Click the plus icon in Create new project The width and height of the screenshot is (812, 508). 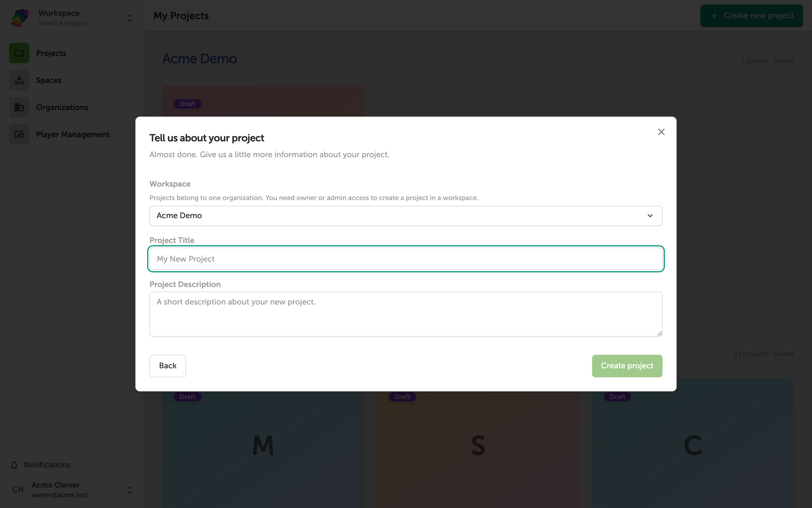[x=714, y=16]
